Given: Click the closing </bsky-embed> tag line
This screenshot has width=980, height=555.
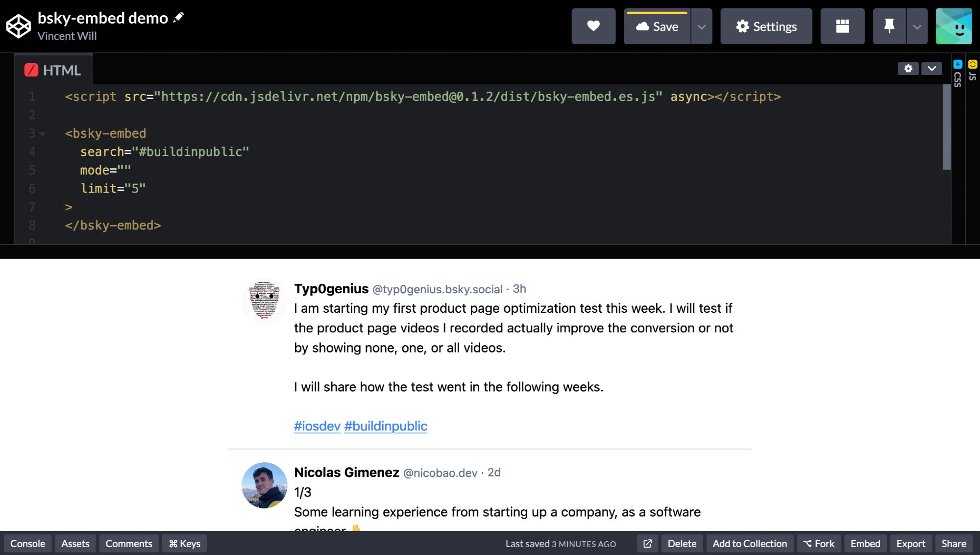Looking at the screenshot, I should click(x=113, y=226).
